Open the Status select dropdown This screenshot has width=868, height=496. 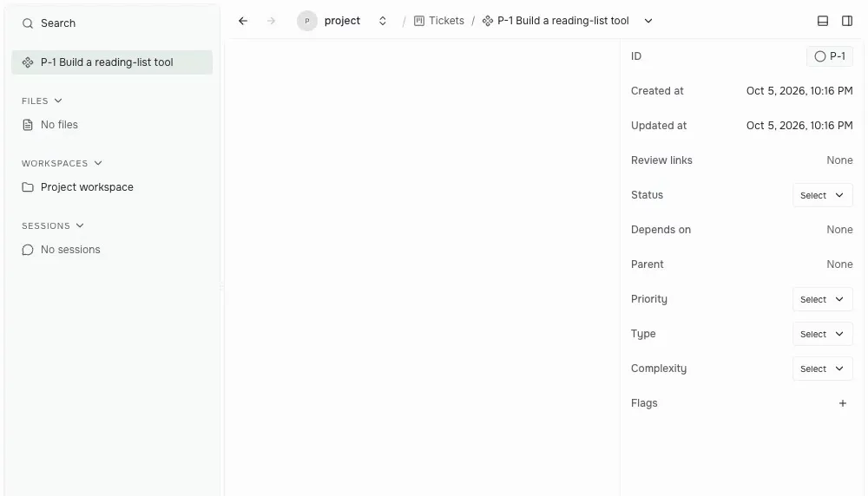coord(823,195)
